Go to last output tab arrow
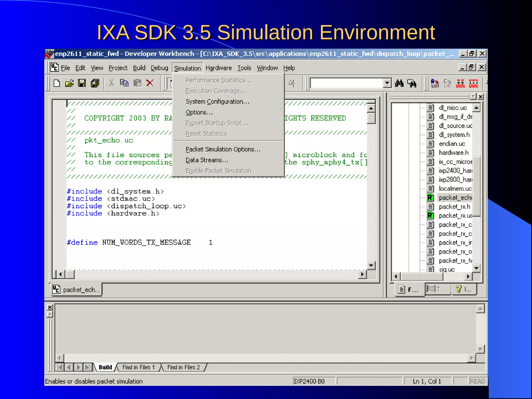The width and height of the screenshot is (532, 399). click(x=88, y=367)
